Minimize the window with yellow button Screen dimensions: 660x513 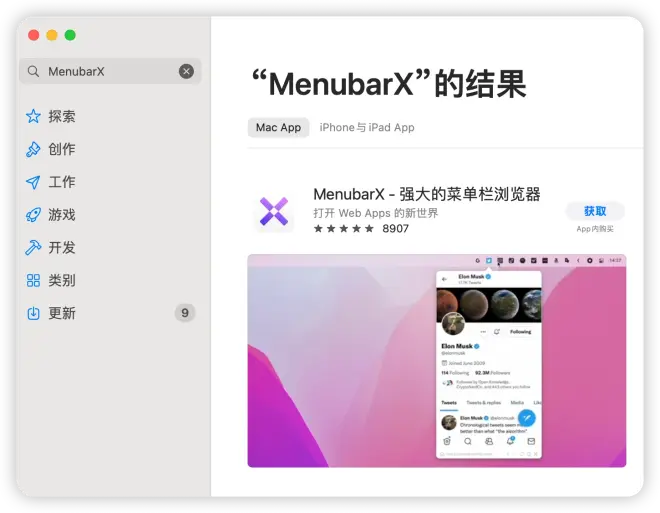52,35
